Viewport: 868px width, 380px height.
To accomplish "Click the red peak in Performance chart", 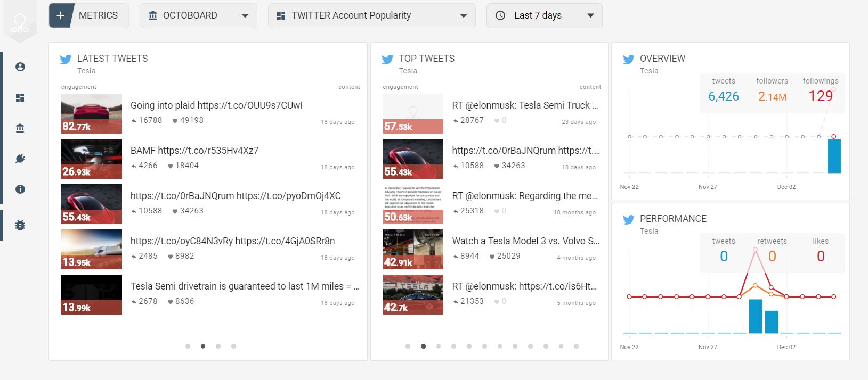I will [x=756, y=250].
